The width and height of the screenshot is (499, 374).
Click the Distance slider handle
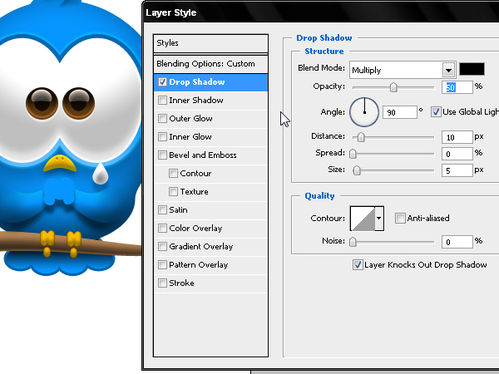point(361,137)
